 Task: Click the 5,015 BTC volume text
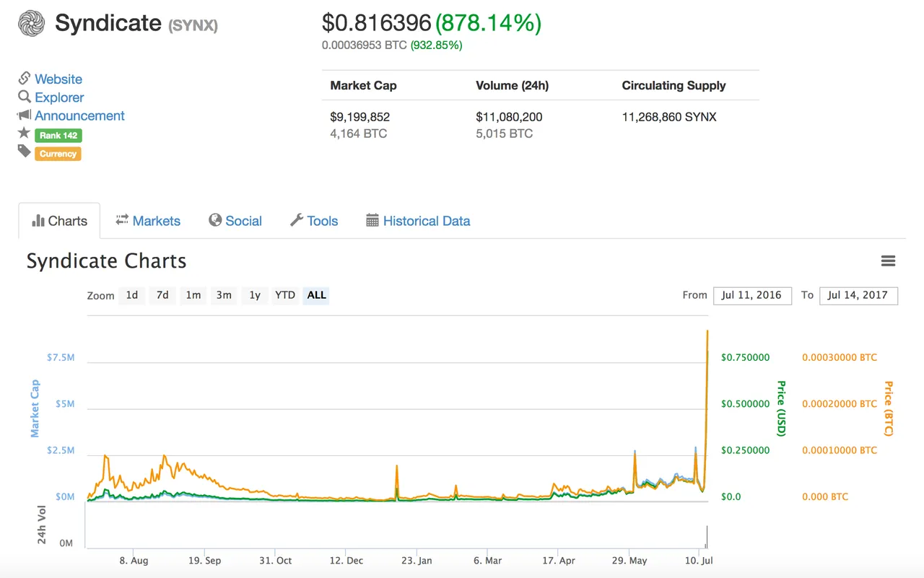click(x=504, y=133)
